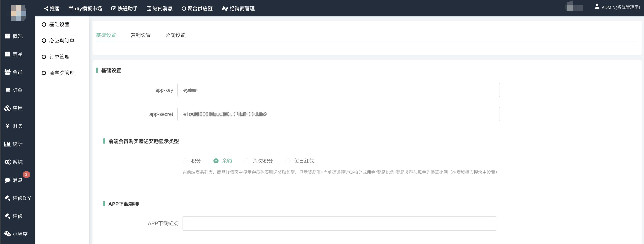Click the 订单 shopping cart icon
Viewport: 644px width, 244px height.
click(x=8, y=90)
